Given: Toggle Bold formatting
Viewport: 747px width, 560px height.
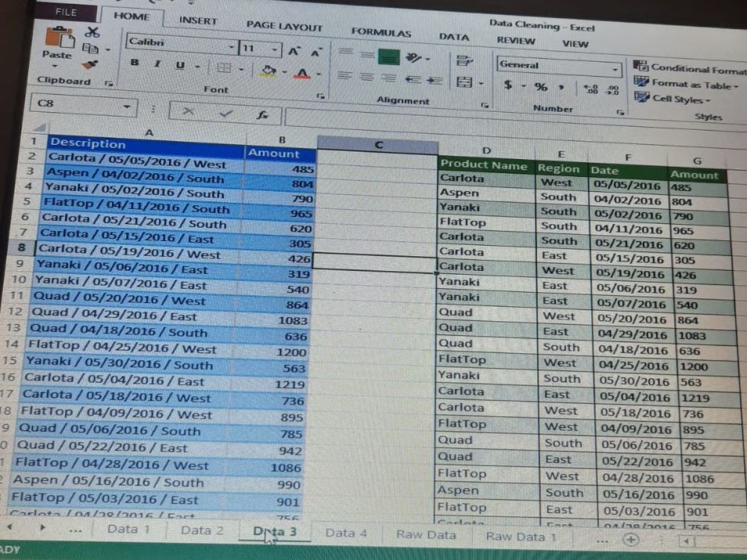Looking at the screenshot, I should coord(134,63).
